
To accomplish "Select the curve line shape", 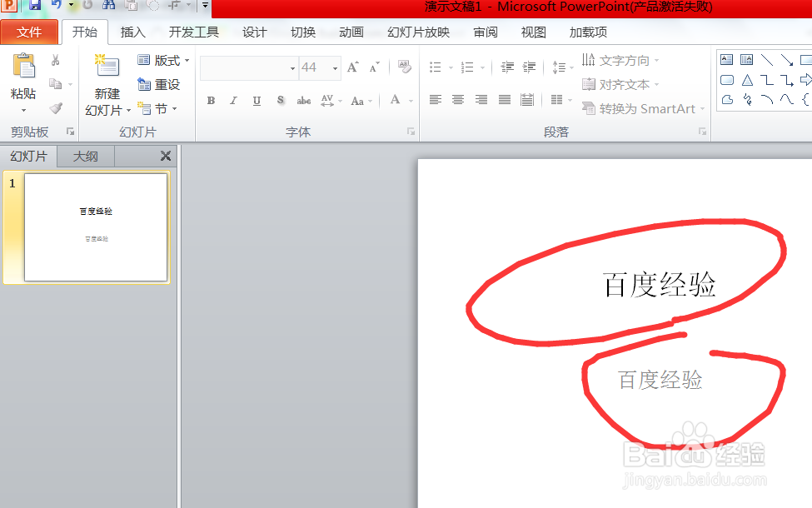I will pos(787,99).
